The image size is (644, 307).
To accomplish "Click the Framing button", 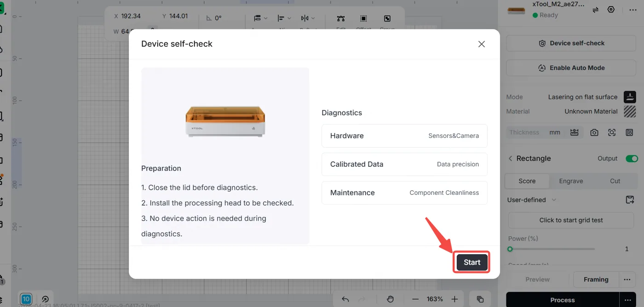I will point(596,279).
